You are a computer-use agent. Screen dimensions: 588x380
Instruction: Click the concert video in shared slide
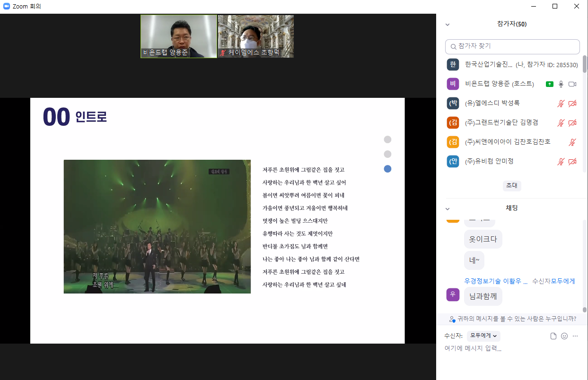157,226
